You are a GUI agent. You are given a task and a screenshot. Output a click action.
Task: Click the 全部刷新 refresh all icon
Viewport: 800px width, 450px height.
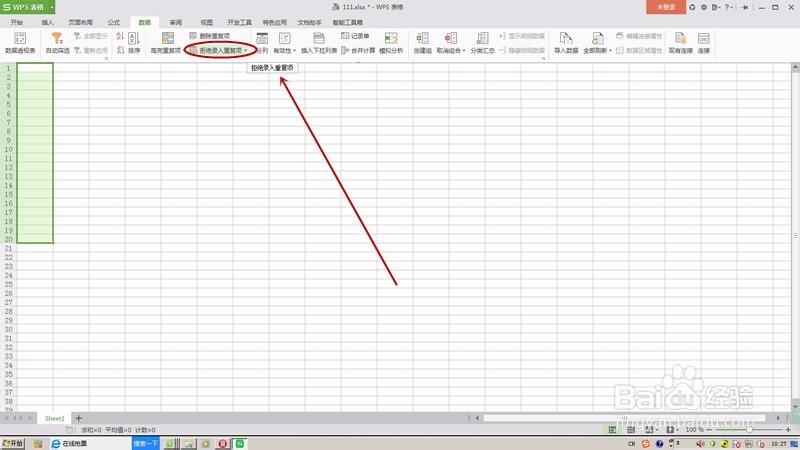tap(597, 39)
